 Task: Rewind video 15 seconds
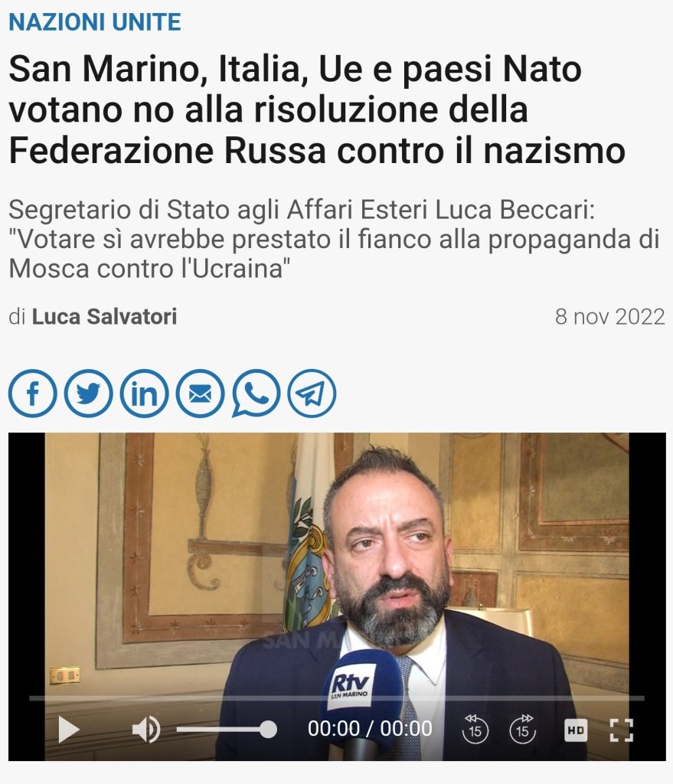[475, 729]
